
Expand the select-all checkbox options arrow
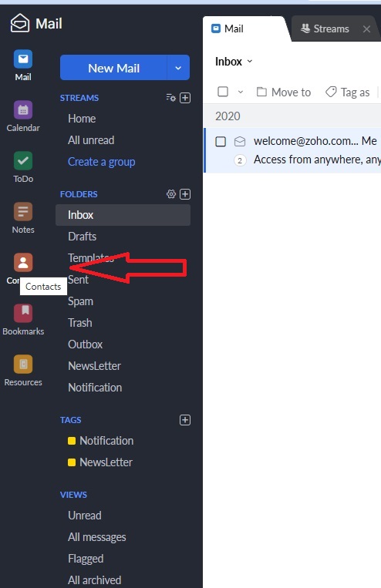pyautogui.click(x=241, y=92)
